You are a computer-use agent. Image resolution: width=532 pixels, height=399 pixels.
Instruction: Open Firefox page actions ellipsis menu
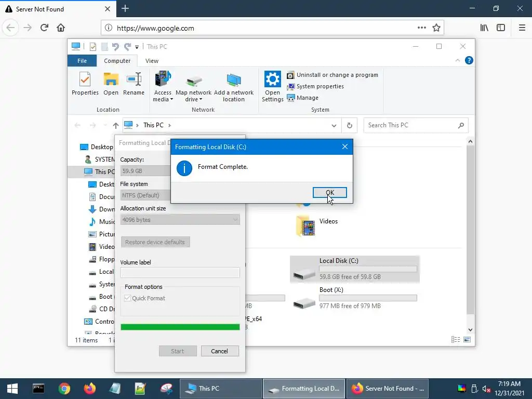pos(422,28)
